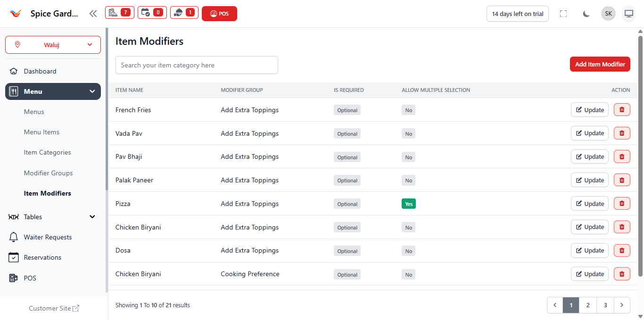This screenshot has width=644, height=320.
Task: Go to page 2 of results
Action: click(588, 305)
